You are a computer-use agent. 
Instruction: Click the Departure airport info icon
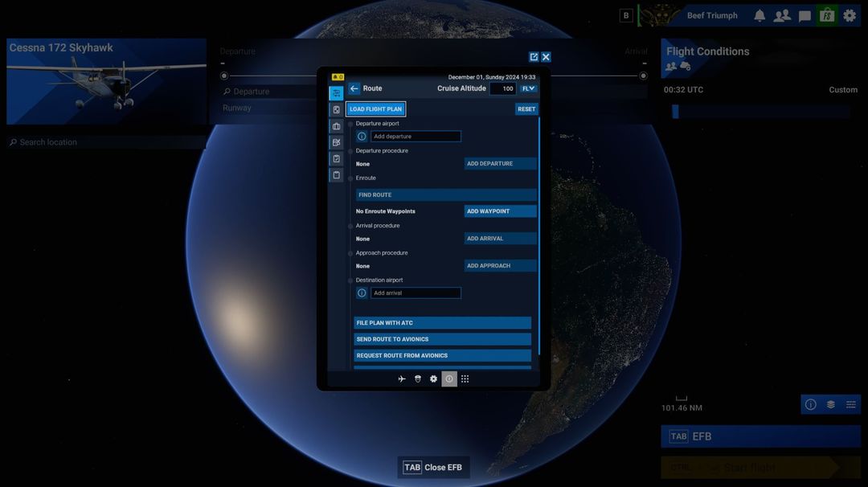[362, 136]
